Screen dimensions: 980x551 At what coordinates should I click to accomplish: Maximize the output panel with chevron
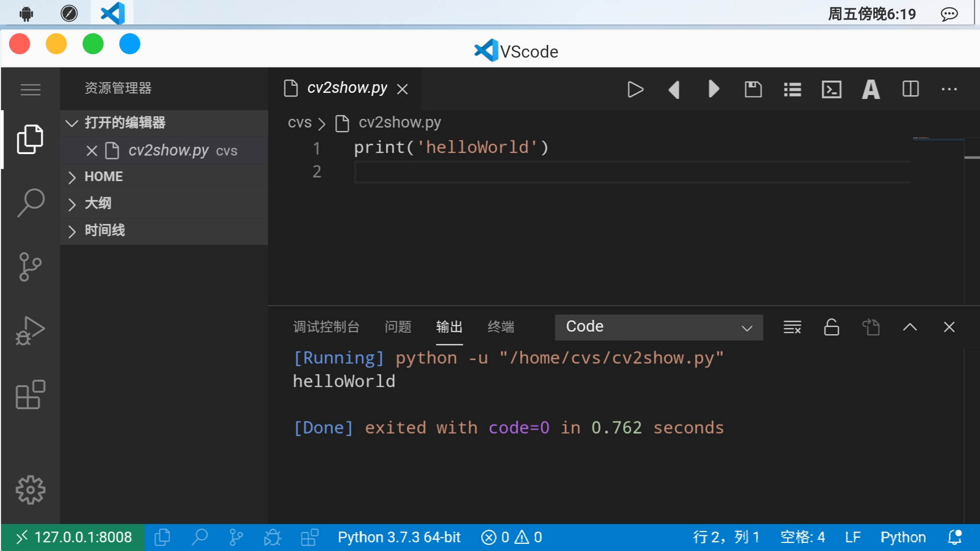tap(910, 327)
